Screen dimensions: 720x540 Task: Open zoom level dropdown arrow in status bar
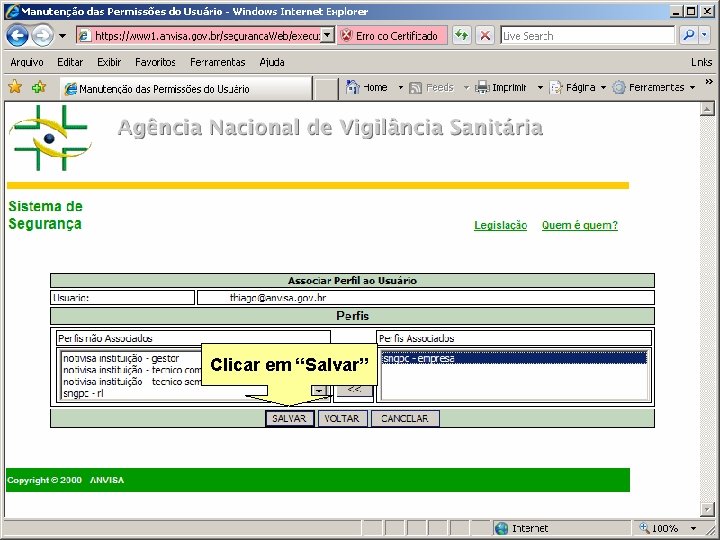[x=693, y=528]
